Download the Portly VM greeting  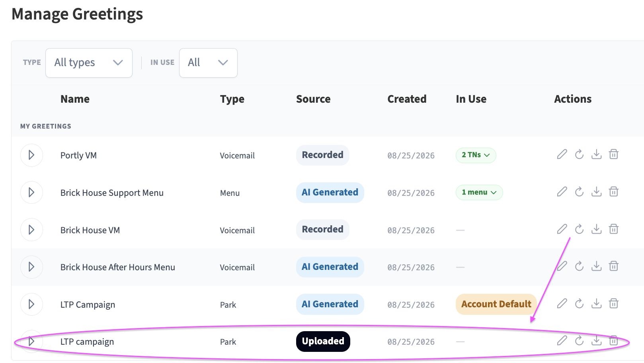tap(596, 154)
